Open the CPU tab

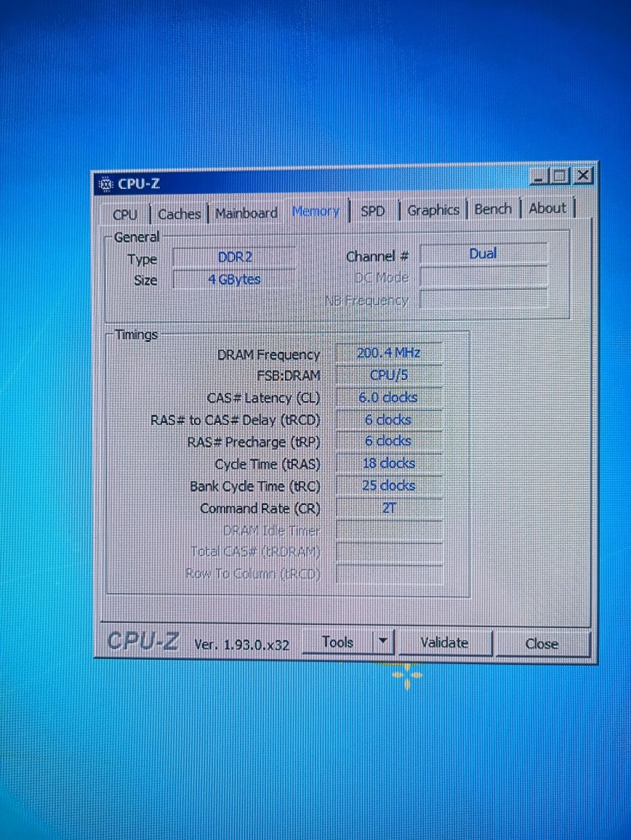(x=125, y=214)
